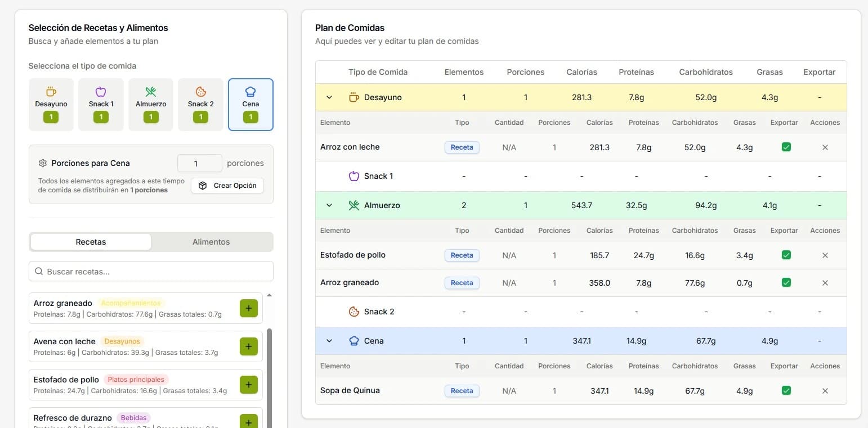Add Avena con leche with plus icon

(x=249, y=346)
